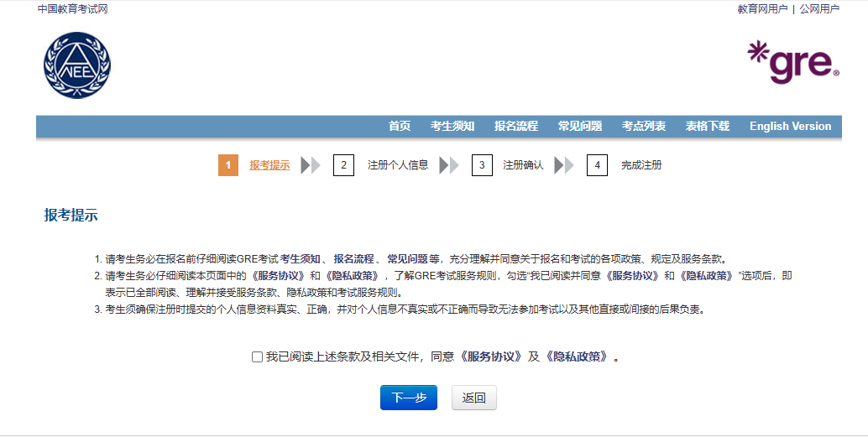Click the 注册个人信息 step label
The image size is (868, 437).
398,165
